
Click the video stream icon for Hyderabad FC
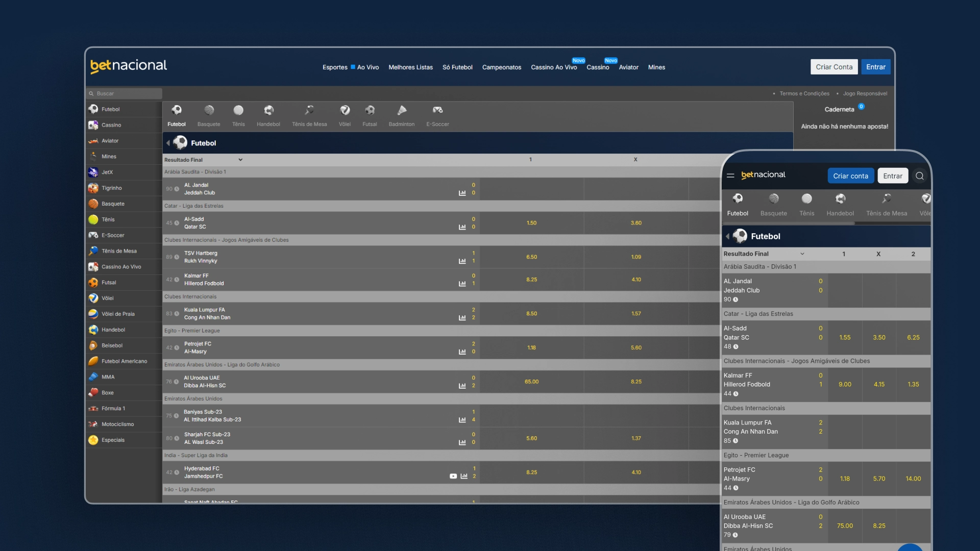tap(453, 476)
